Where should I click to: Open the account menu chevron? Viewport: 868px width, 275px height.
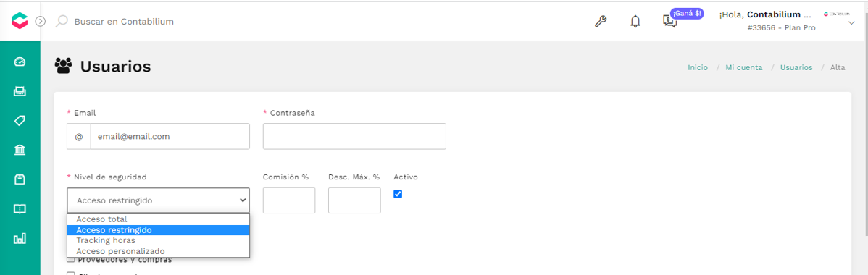click(851, 23)
